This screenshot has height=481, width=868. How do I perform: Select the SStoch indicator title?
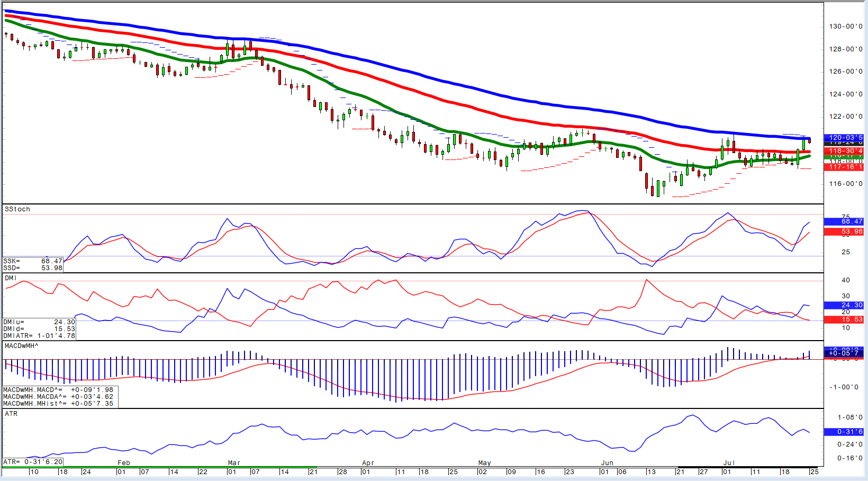pyautogui.click(x=17, y=209)
